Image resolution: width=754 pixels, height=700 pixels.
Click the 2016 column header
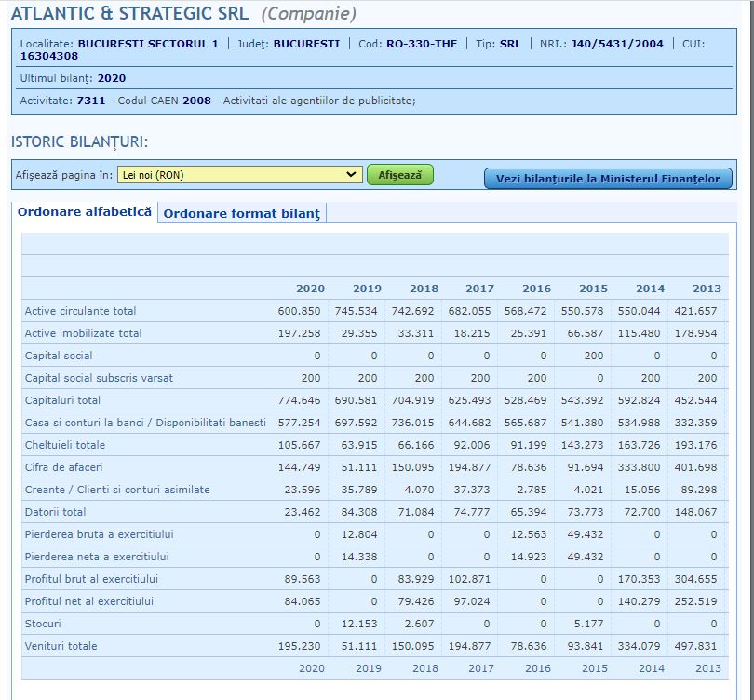(536, 289)
